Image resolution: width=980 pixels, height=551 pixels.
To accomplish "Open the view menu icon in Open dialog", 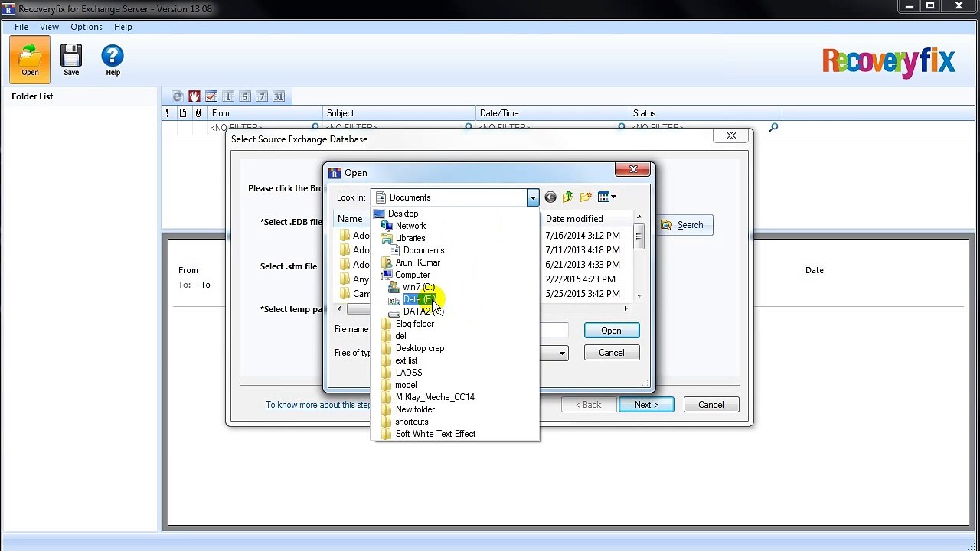I will coord(606,197).
